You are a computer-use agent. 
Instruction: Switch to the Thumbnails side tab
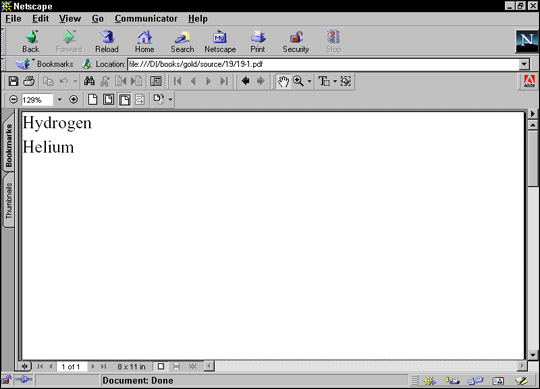[x=9, y=201]
